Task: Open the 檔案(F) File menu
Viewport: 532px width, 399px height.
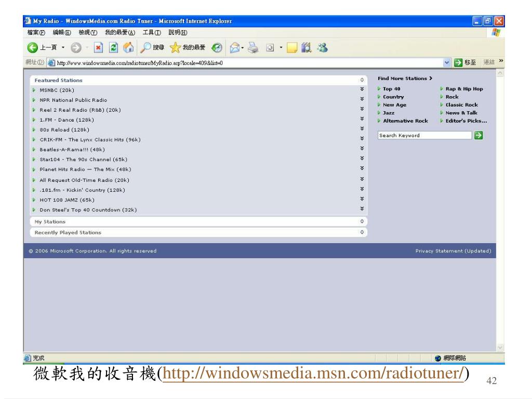Action: point(36,33)
